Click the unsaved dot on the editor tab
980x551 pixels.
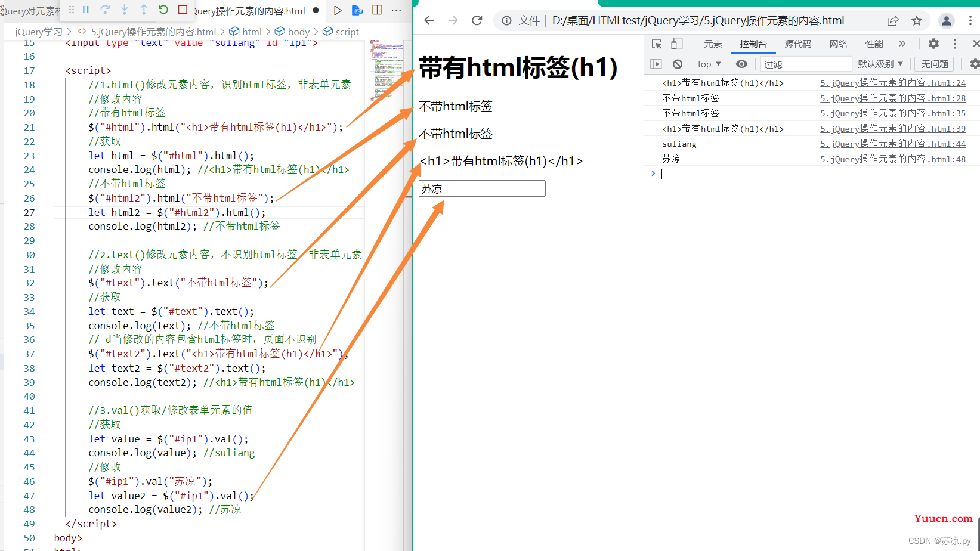click(x=316, y=10)
